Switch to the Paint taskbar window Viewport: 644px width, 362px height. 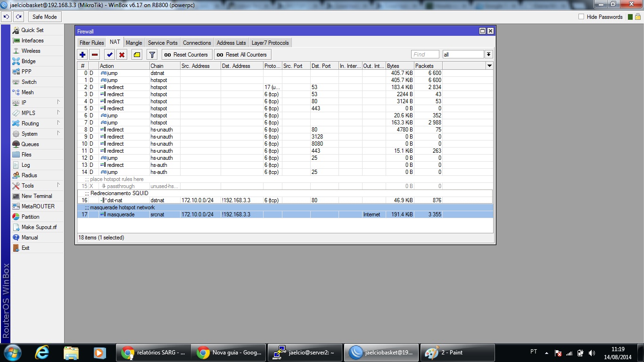(457, 353)
